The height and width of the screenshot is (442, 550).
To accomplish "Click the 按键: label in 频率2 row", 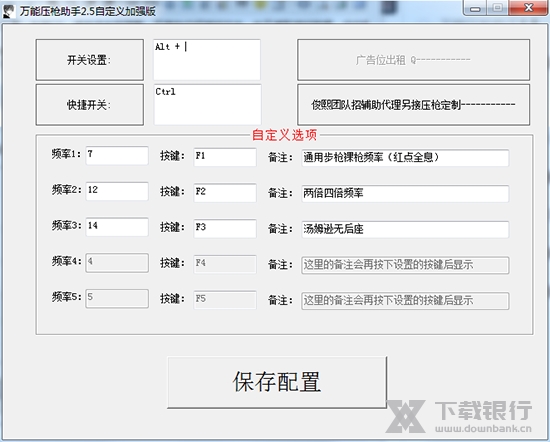I will click(x=172, y=192).
